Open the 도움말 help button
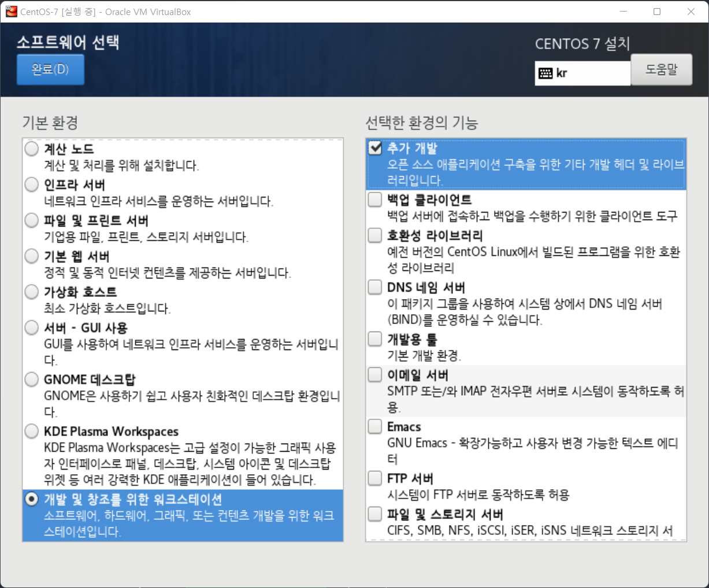 tap(661, 69)
